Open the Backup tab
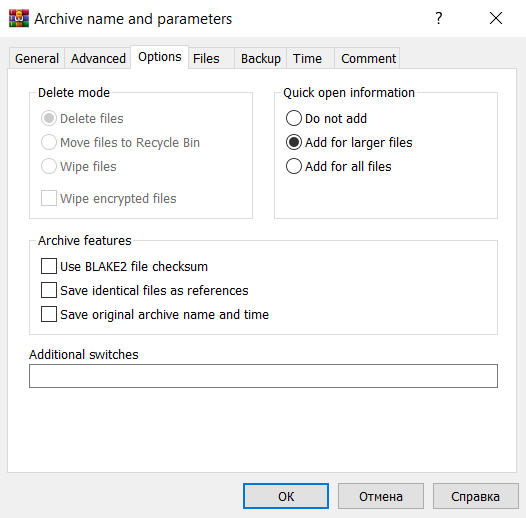Viewport: 526px width, 518px height. (261, 59)
